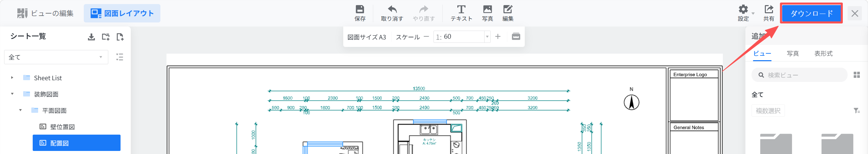The height and width of the screenshot is (154, 868).
Task: Collapse the 装飾図面 folder arrow
Action: click(12, 94)
